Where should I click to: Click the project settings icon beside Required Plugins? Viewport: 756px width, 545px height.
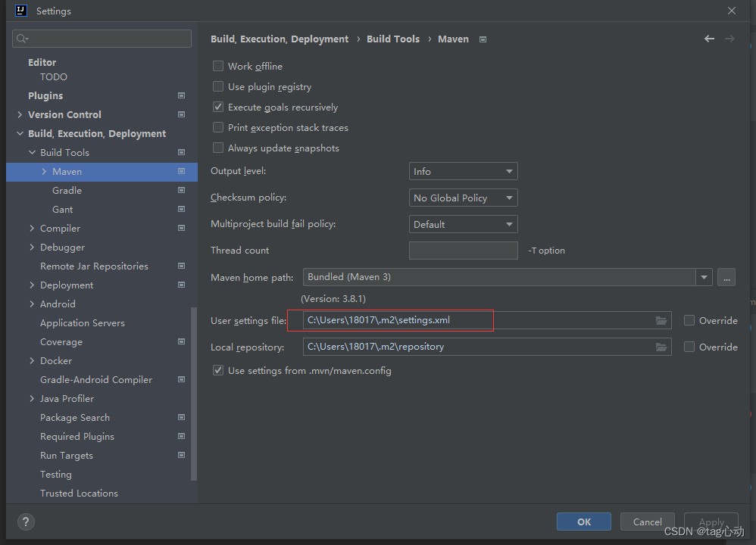[181, 436]
